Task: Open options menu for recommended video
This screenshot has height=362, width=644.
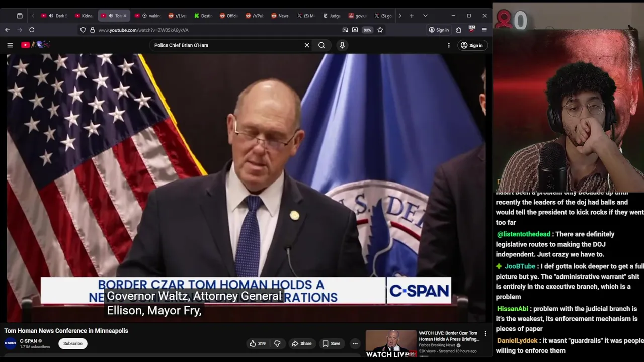Action: [x=485, y=333]
